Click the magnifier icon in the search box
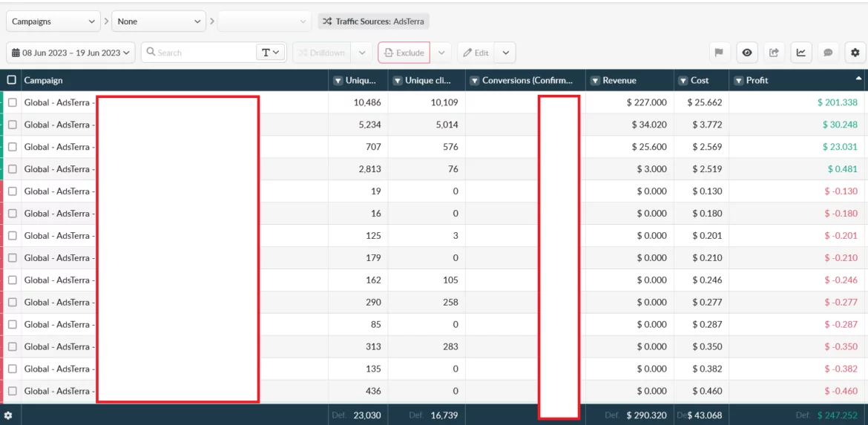The width and height of the screenshot is (868, 425). tap(151, 52)
